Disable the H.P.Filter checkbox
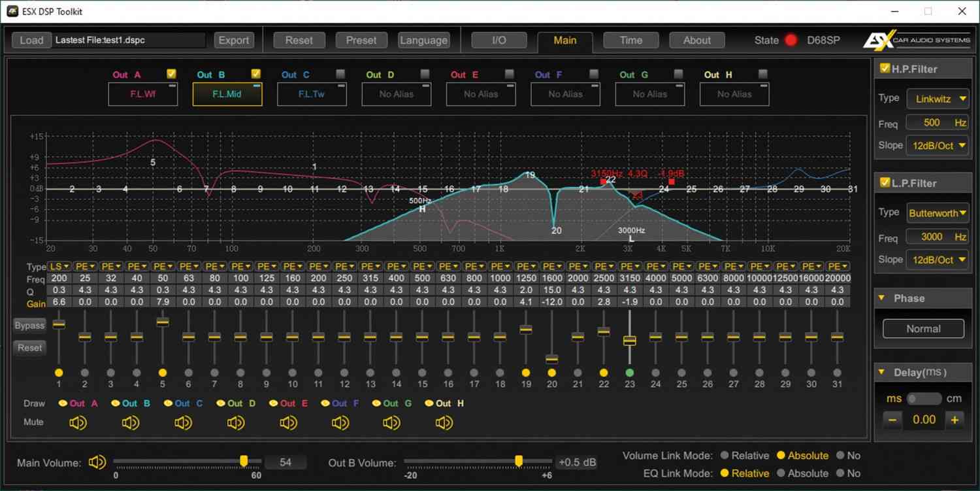The image size is (980, 491). click(x=885, y=68)
